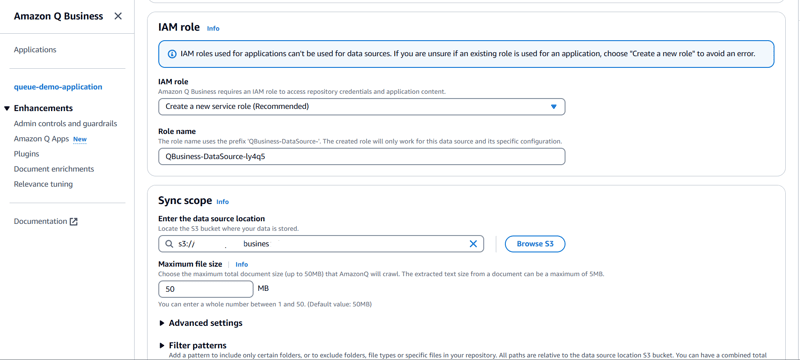This screenshot has width=800, height=360.
Task: Click the New badge beside Amazon Q Apps
Action: click(80, 139)
